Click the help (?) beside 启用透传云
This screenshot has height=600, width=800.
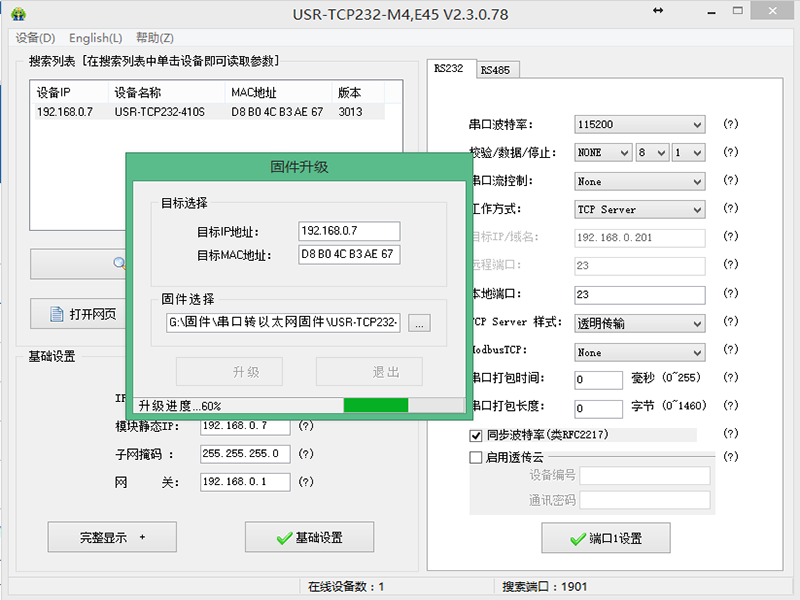pyautogui.click(x=730, y=457)
